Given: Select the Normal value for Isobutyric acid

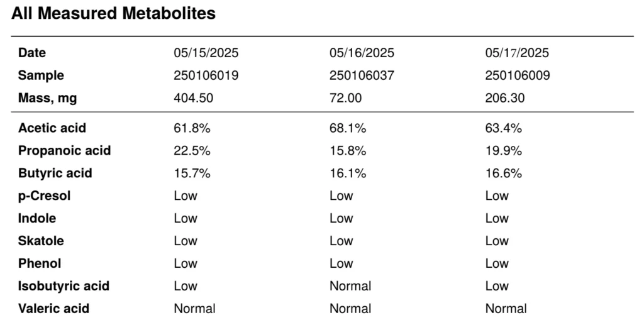Looking at the screenshot, I should [x=350, y=286].
